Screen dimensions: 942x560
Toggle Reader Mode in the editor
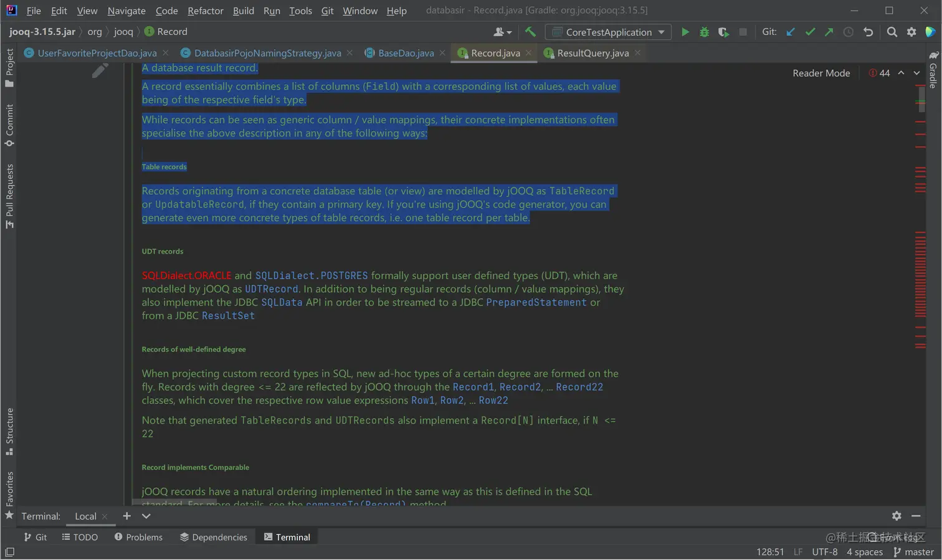[x=821, y=73]
